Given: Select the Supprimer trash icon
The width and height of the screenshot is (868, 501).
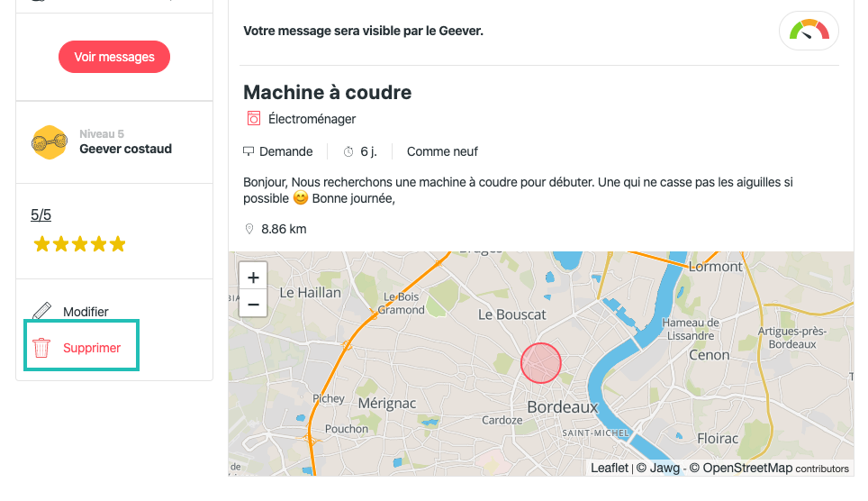Looking at the screenshot, I should [x=41, y=348].
